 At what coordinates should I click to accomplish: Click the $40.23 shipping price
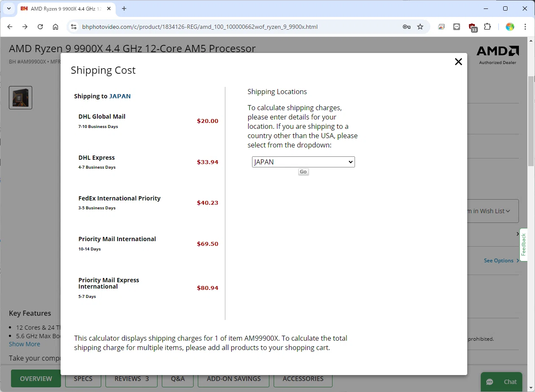[x=208, y=203]
